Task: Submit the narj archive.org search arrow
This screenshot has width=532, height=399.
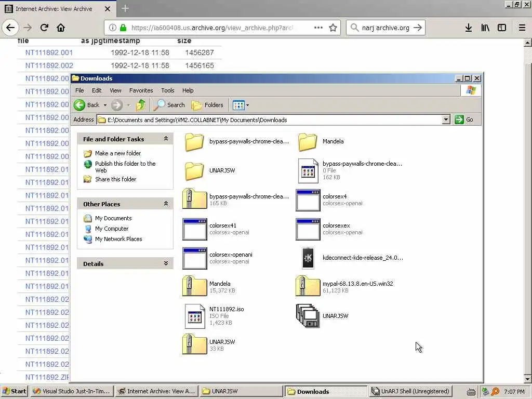Action: tap(418, 28)
